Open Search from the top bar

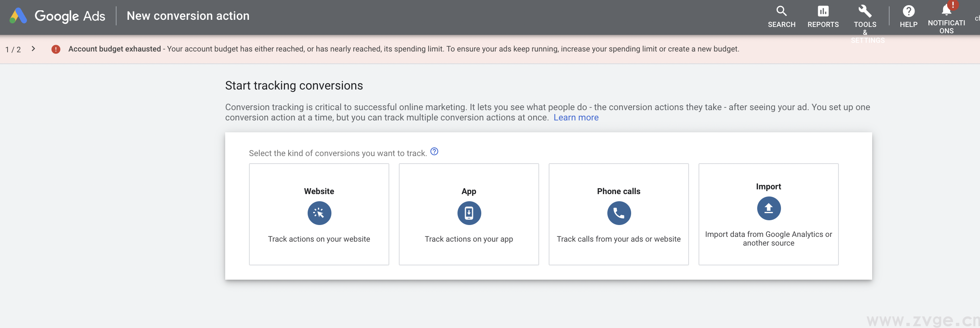tap(781, 11)
